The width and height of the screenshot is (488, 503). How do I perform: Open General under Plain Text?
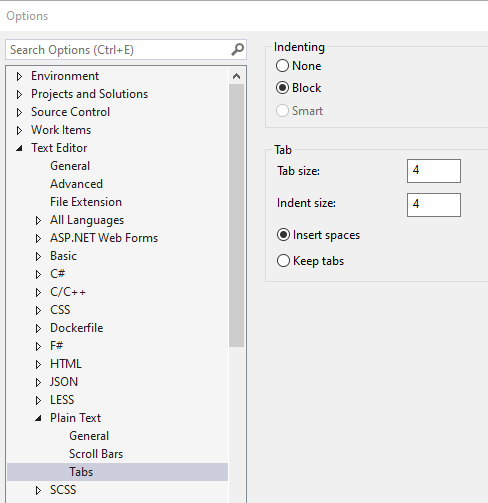(x=89, y=436)
